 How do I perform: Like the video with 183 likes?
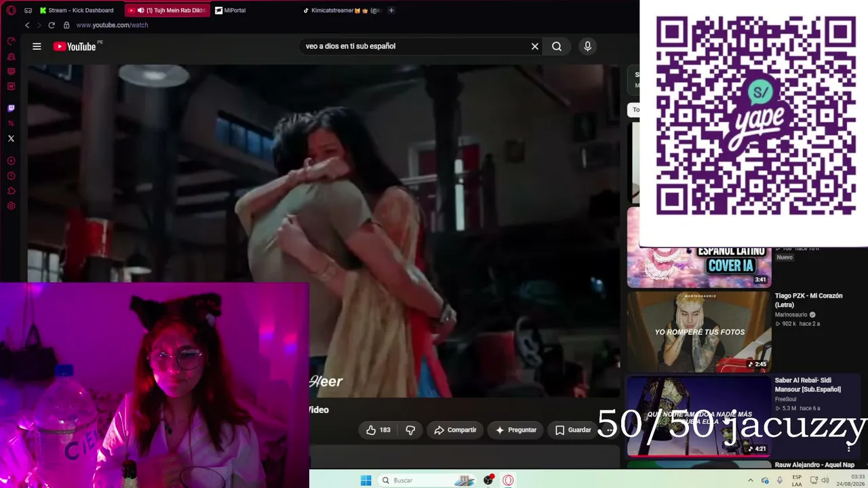378,430
